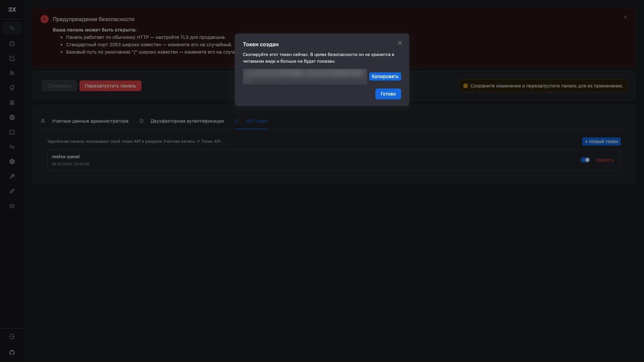Select the API Токен tab

(x=251, y=121)
